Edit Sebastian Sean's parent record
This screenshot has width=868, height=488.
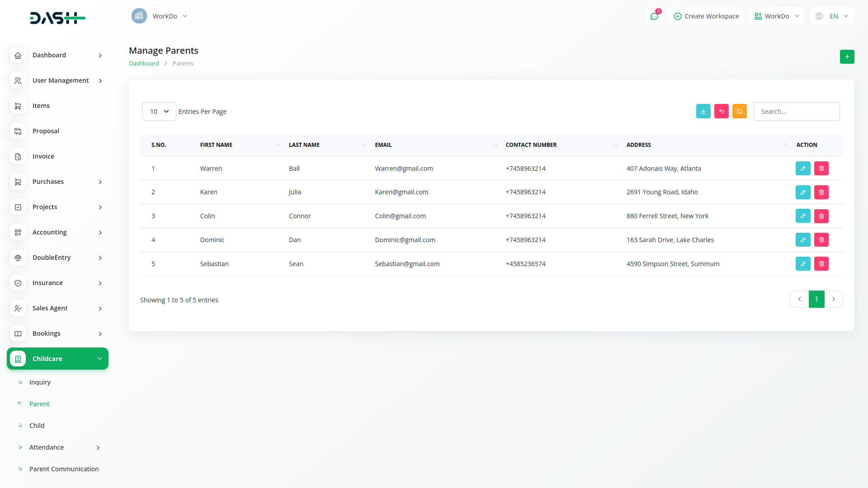(802, 264)
